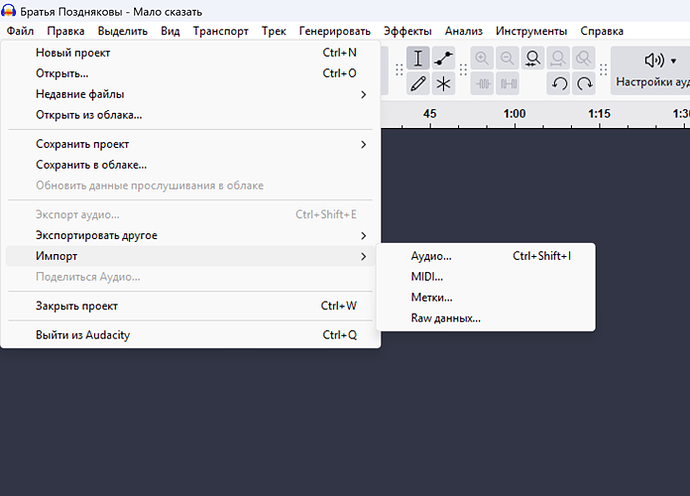Choose Сохранить в облаке... entry
Image resolution: width=690 pixels, height=496 pixels.
coord(190,165)
